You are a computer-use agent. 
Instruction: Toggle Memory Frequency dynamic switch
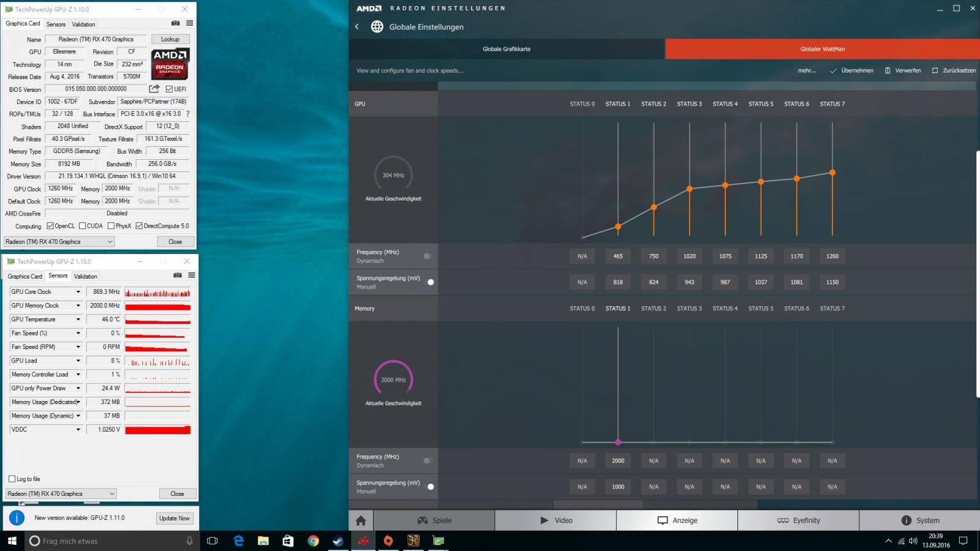click(x=428, y=460)
